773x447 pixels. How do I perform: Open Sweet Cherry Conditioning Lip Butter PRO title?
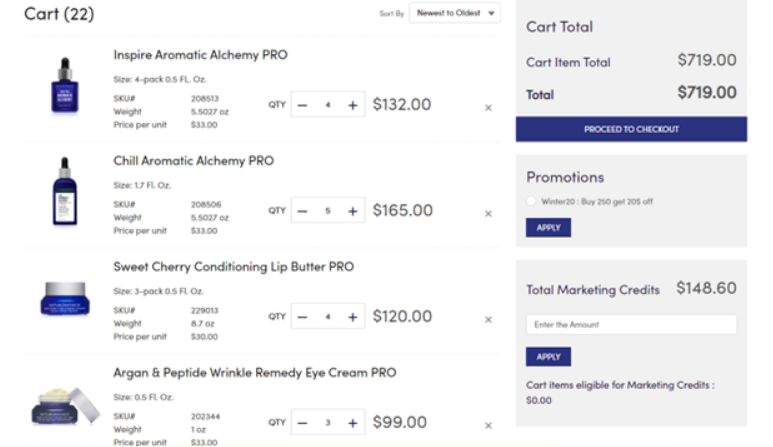click(234, 267)
